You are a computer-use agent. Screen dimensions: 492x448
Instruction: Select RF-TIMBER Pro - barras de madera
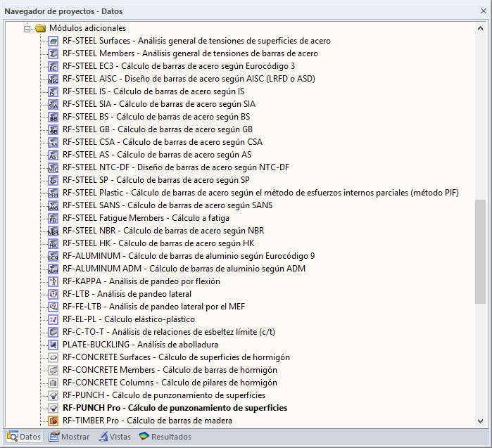[148, 421]
